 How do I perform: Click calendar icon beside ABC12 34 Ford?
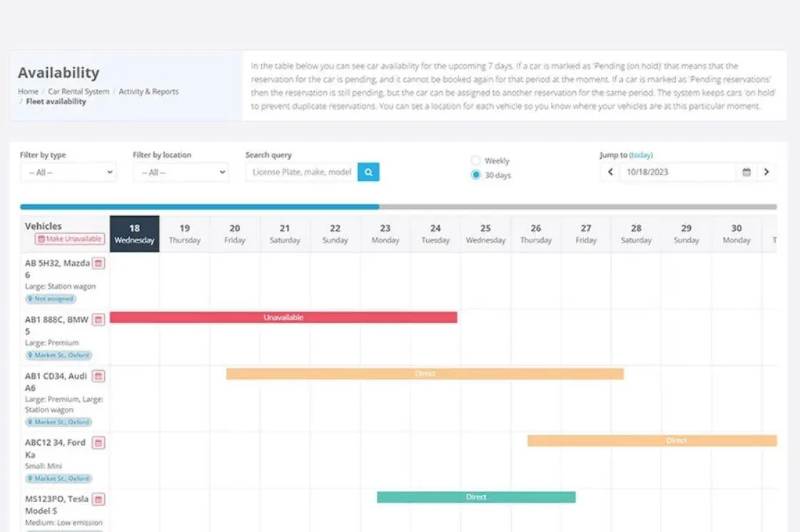coord(98,443)
